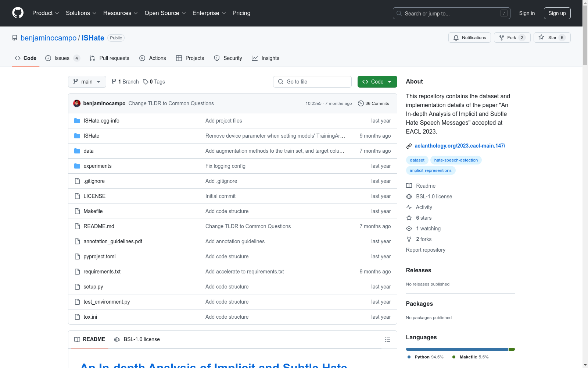The height and width of the screenshot is (368, 588).
Task: Open the green Code dropdown button
Action: (x=377, y=82)
